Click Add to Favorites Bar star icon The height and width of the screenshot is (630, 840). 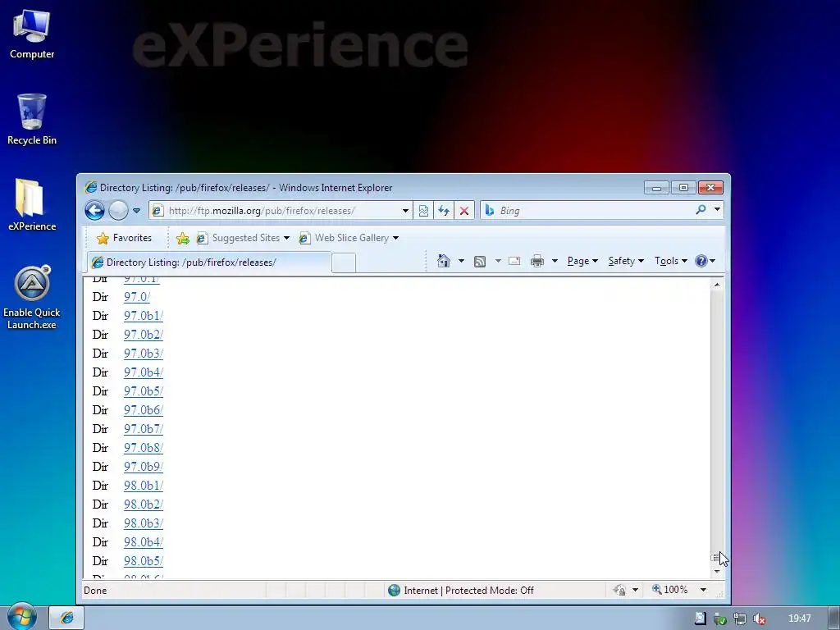[183, 238]
